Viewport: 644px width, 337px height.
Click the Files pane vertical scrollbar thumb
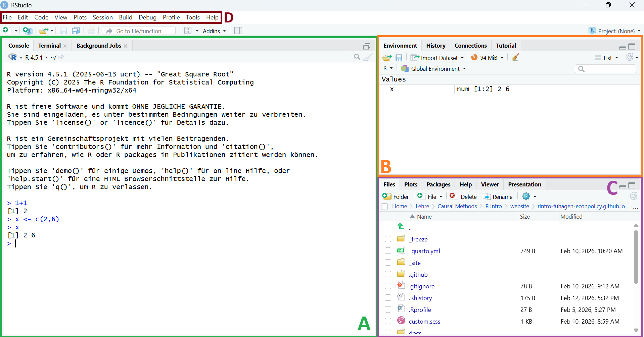click(x=636, y=257)
